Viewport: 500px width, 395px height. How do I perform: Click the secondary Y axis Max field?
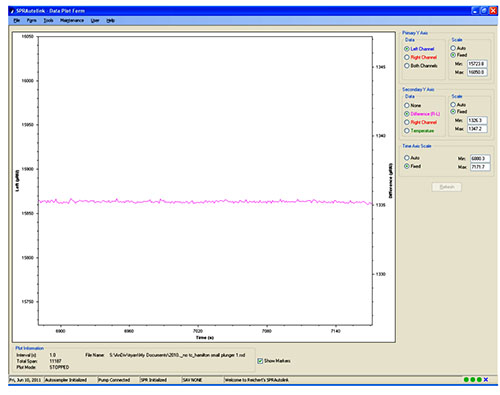point(477,129)
